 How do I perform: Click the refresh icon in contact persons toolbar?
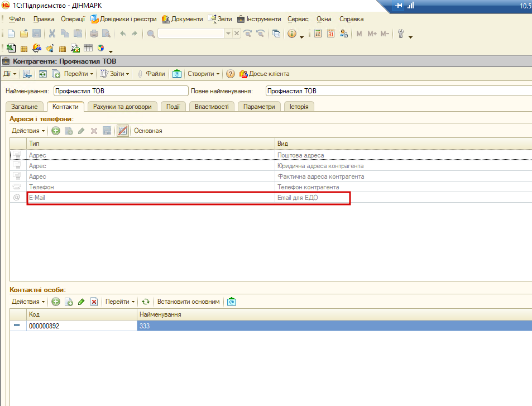[x=146, y=302]
